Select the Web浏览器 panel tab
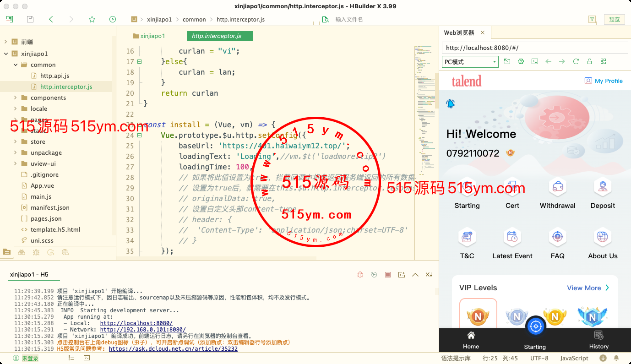Viewport: 631px width, 364px height. tap(459, 33)
